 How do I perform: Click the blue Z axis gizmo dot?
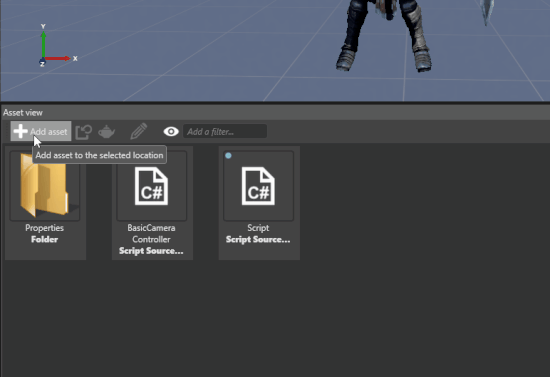[42, 63]
